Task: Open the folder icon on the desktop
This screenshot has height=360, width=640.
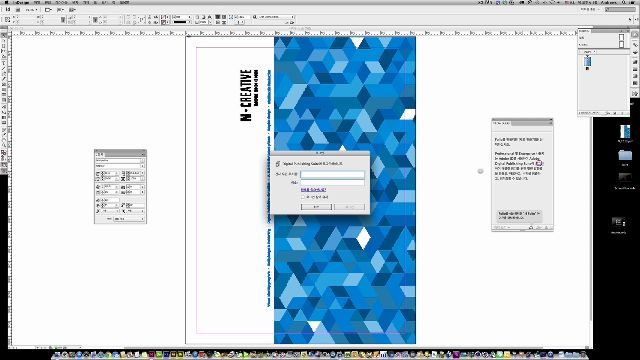Action: pyautogui.click(x=624, y=155)
